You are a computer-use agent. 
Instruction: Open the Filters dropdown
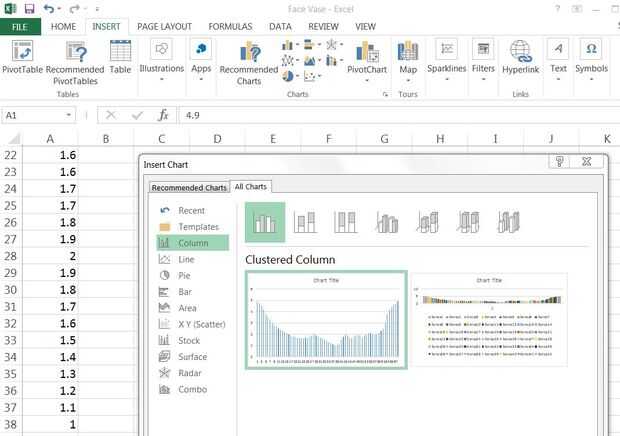(483, 60)
